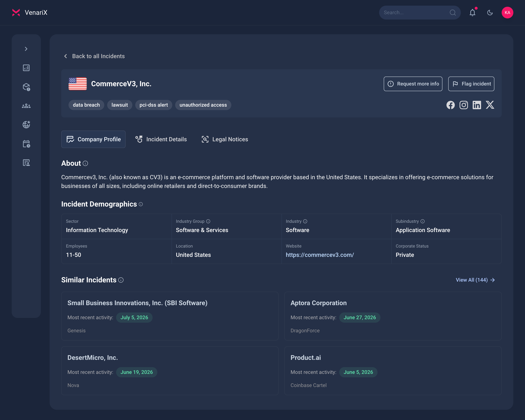Click the Flag incident button
Viewport: 525px width, 420px height.
coord(471,84)
